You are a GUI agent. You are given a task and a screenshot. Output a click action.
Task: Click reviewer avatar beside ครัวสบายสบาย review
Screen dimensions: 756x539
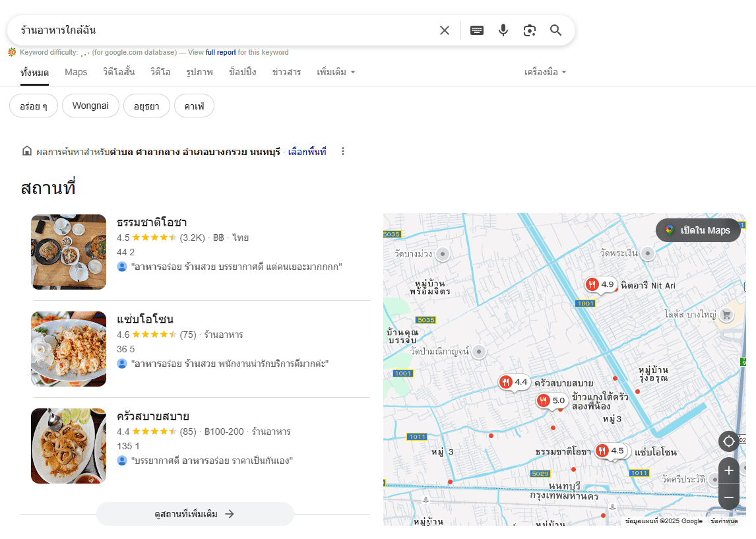pyautogui.click(x=122, y=460)
